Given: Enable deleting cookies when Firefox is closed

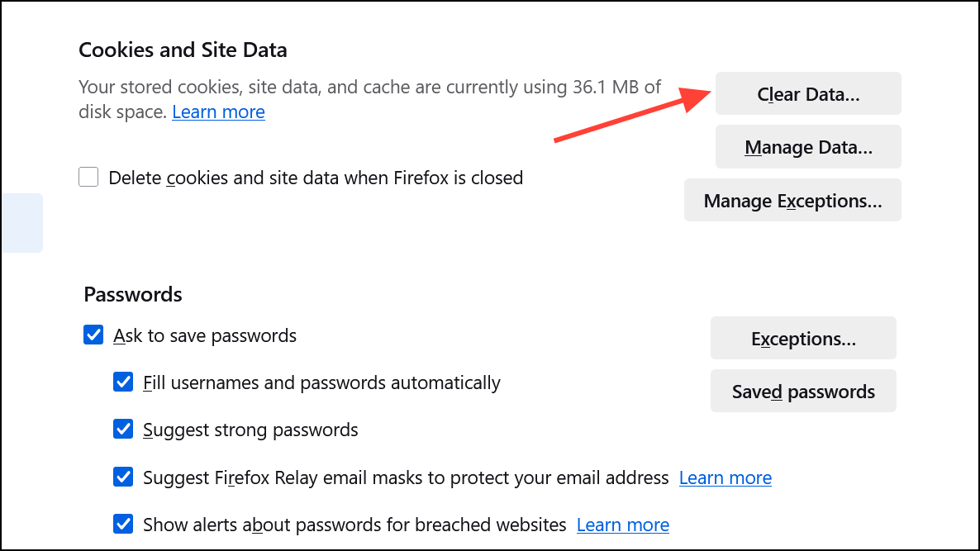Looking at the screenshot, I should [88, 177].
